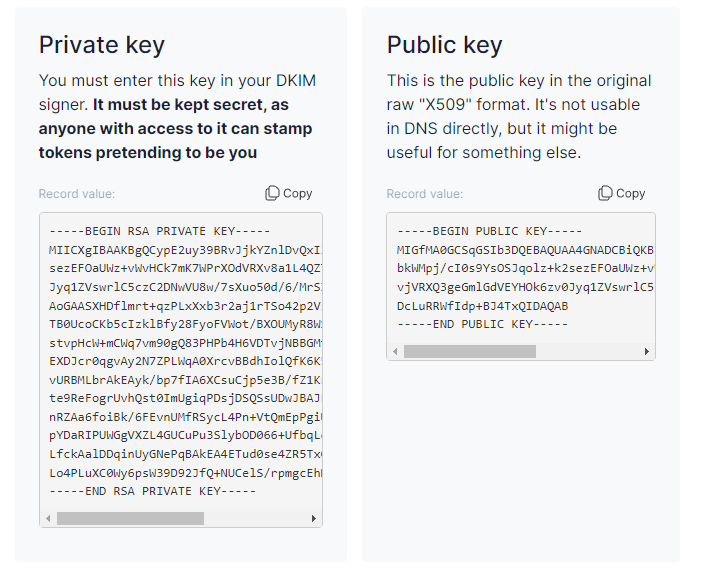The width and height of the screenshot is (711, 578).
Task: Click the empty scrollbar track in the private key box
Action: pyautogui.click(x=256, y=518)
